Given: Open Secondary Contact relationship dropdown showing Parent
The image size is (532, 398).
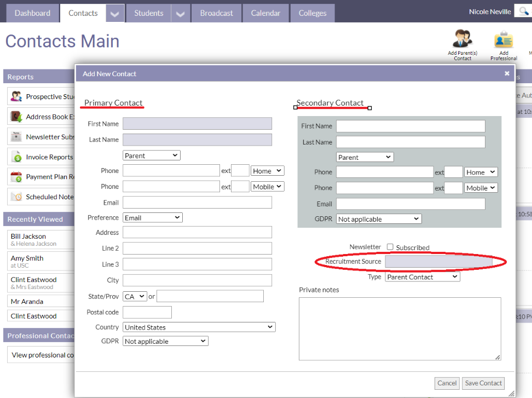Looking at the screenshot, I should 365,157.
